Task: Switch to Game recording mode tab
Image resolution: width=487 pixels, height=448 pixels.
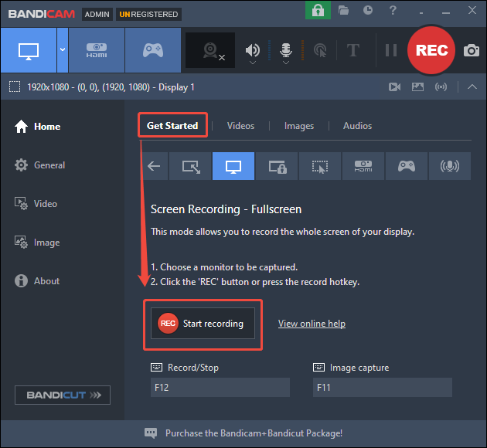Action: tap(153, 50)
